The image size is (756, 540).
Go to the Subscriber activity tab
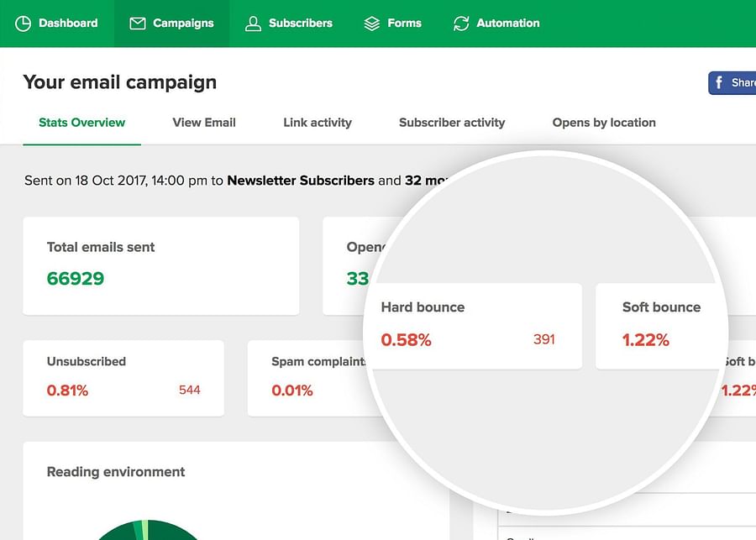coord(452,123)
